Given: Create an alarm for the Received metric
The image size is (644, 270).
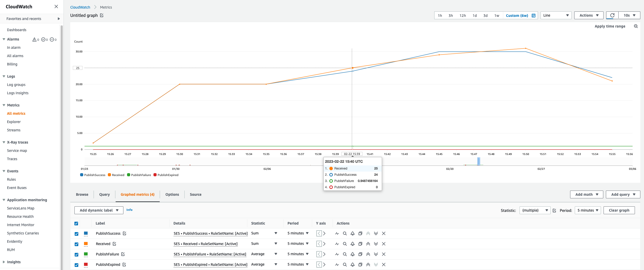Looking at the screenshot, I should click(x=352, y=244).
